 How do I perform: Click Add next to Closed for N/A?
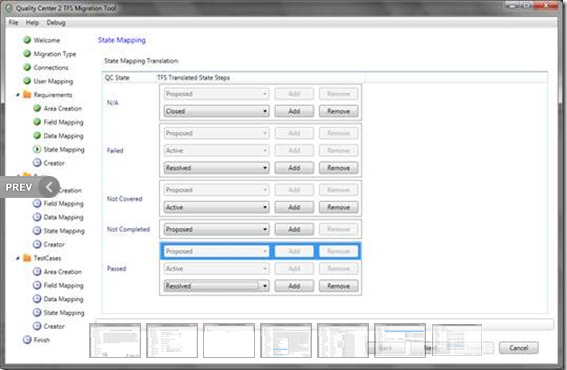[x=294, y=111]
